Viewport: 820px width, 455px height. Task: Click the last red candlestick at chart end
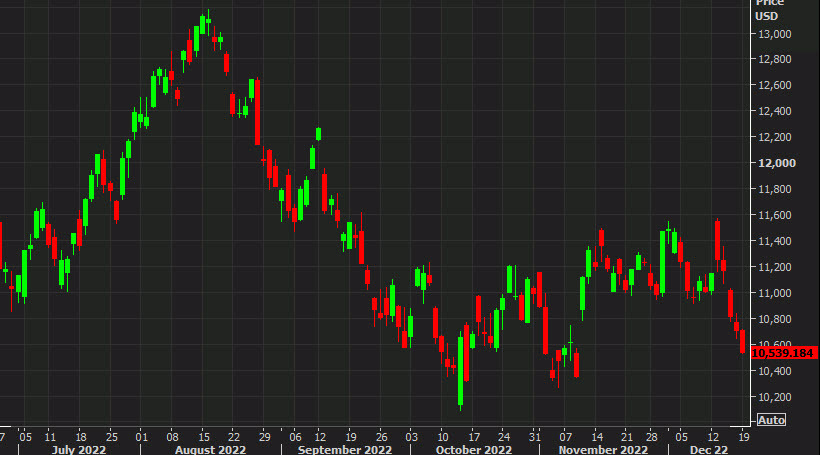743,342
